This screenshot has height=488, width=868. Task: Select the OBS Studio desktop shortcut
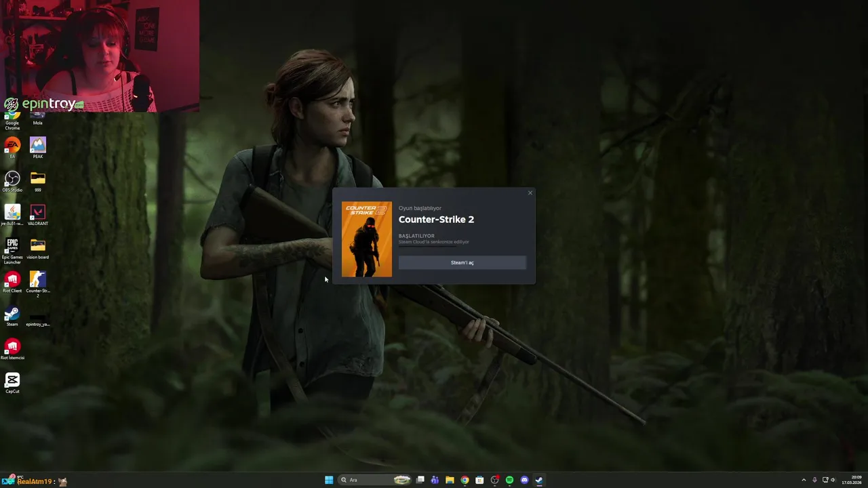12,181
